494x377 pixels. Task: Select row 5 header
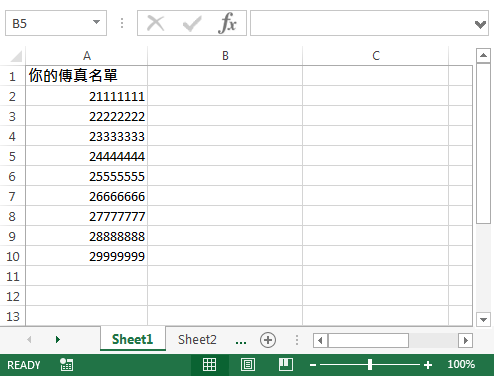12,156
